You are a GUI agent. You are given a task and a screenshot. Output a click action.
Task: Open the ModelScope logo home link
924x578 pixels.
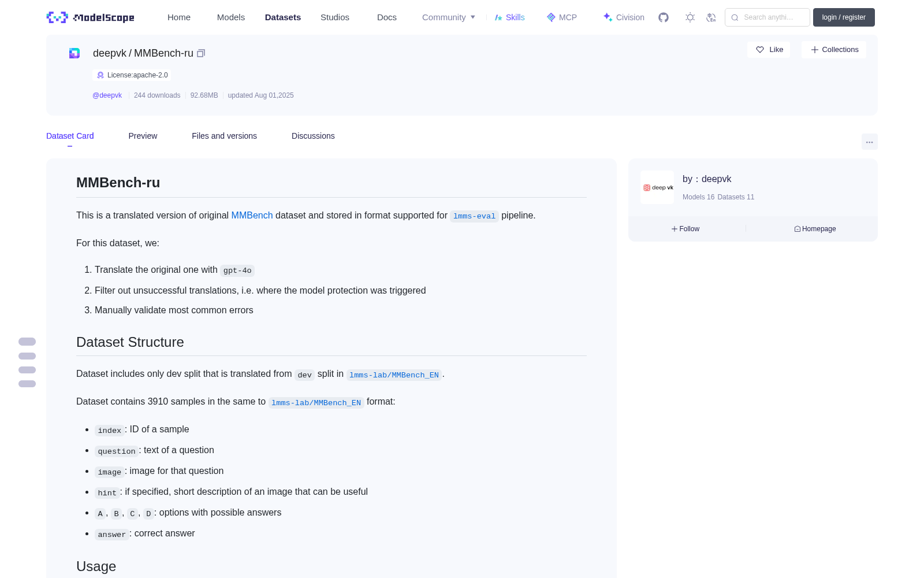(x=90, y=17)
